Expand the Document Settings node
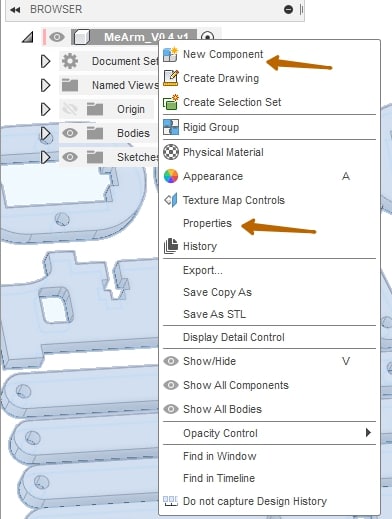 (x=45, y=61)
